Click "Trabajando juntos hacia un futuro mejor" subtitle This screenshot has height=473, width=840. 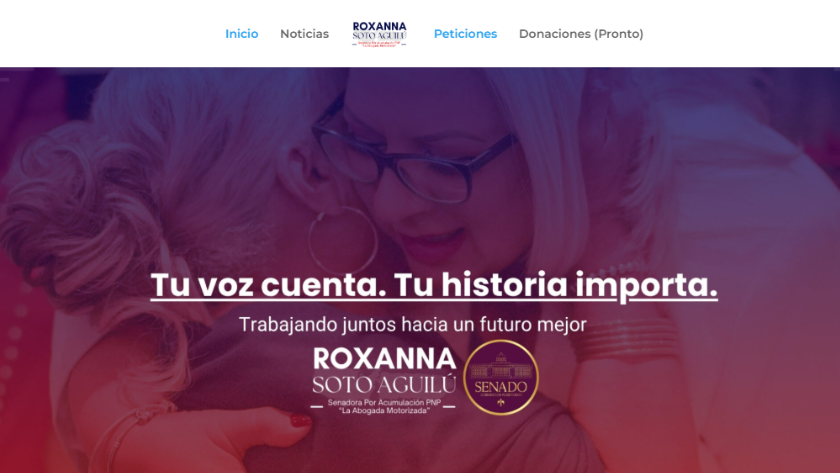pos(412,324)
